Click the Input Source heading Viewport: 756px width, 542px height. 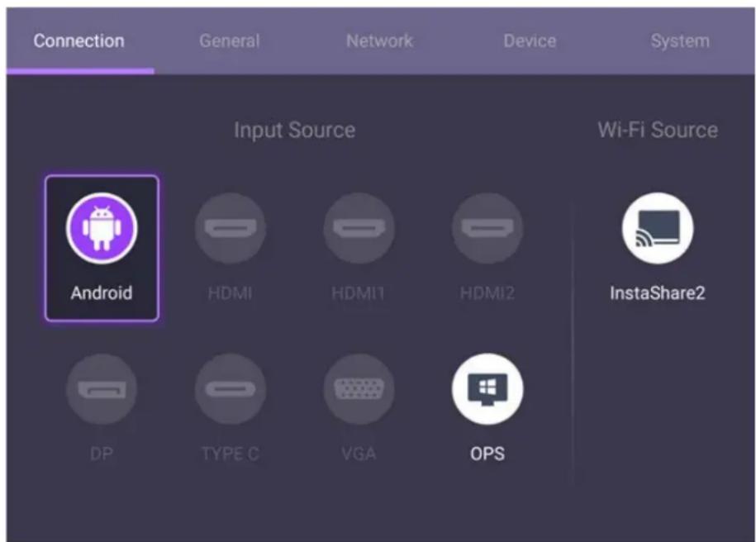point(295,131)
